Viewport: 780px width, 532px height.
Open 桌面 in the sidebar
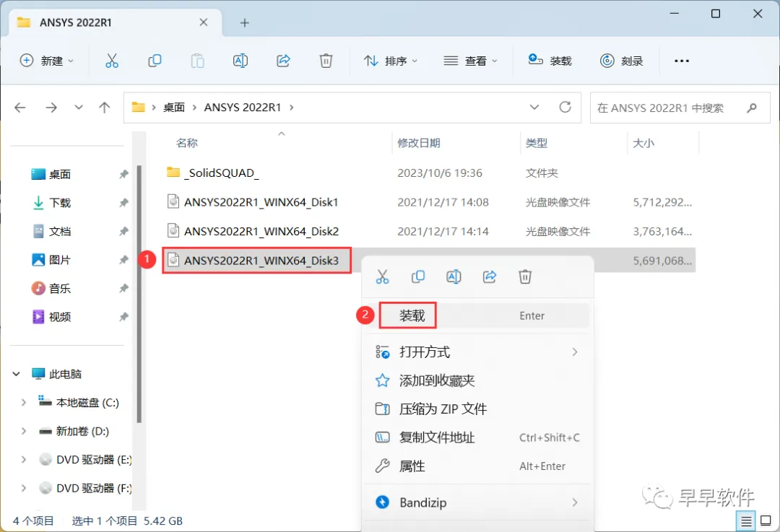point(60,175)
